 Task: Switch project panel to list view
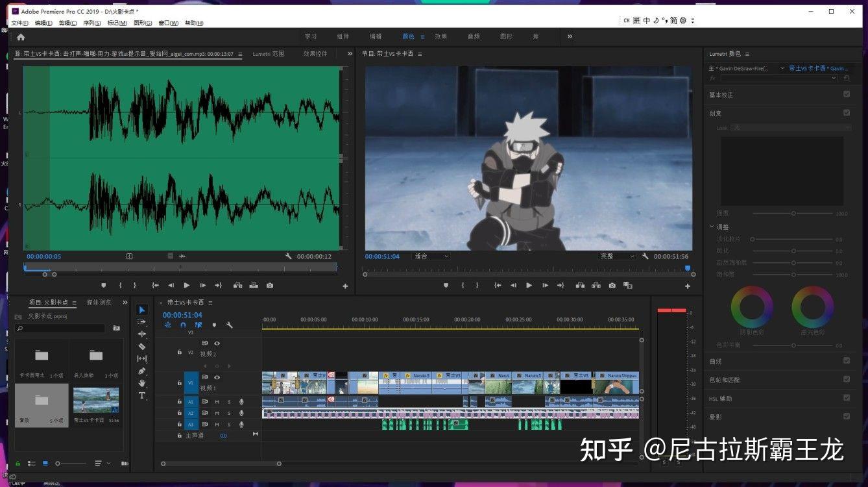[31, 463]
